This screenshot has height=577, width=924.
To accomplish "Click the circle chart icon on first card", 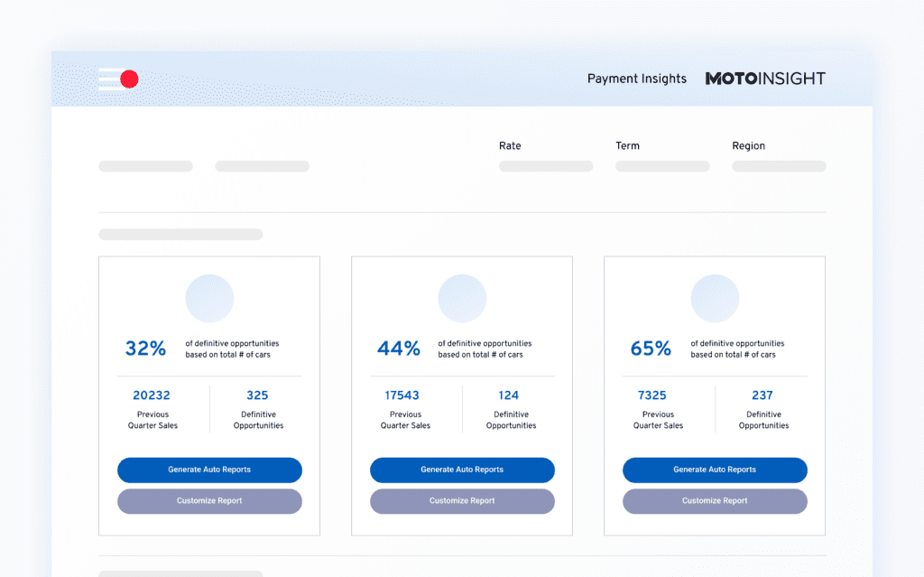I will click(x=209, y=298).
